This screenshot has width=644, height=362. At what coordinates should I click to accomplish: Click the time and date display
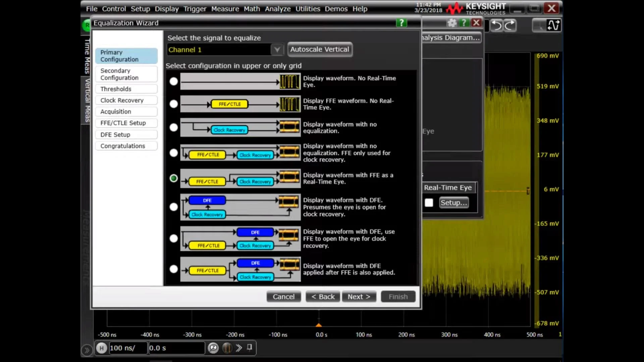point(428,7)
